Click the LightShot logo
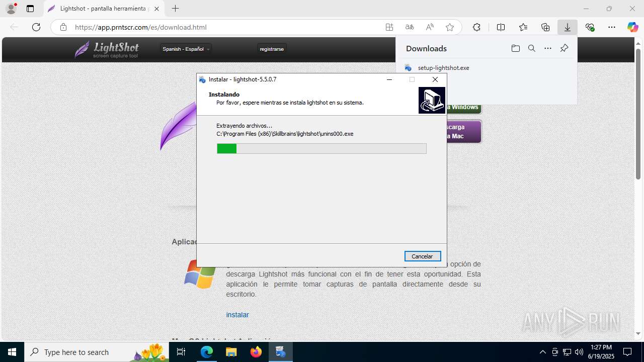 coord(107,49)
